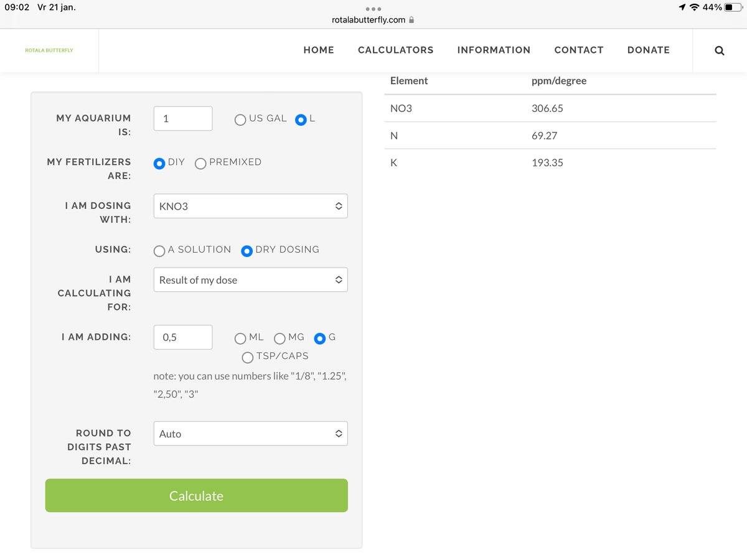The image size is (747, 560).
Task: Pick MG as the dose unit
Action: click(280, 338)
